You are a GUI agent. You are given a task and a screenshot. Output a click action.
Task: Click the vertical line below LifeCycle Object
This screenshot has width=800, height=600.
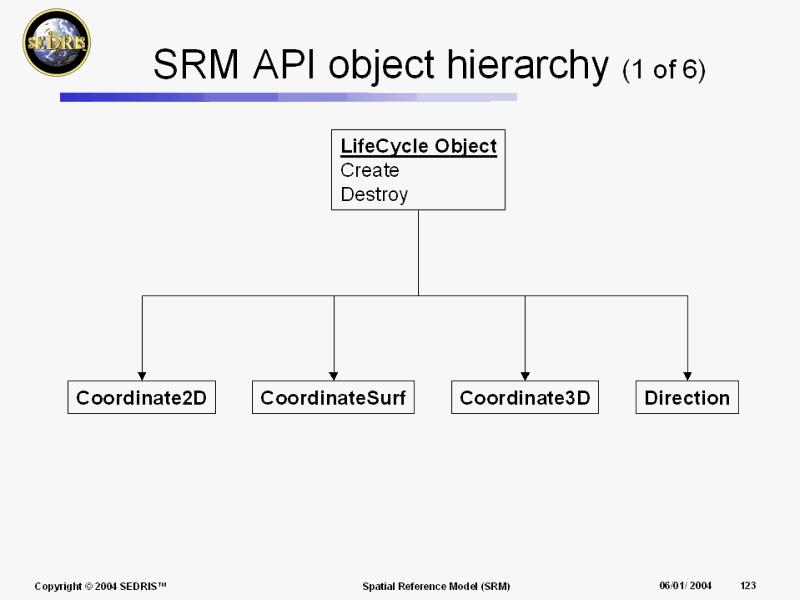coord(418,250)
